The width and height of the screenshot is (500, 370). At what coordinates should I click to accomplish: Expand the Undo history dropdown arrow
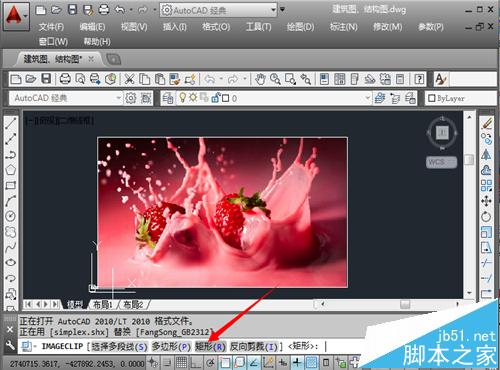coord(221,79)
